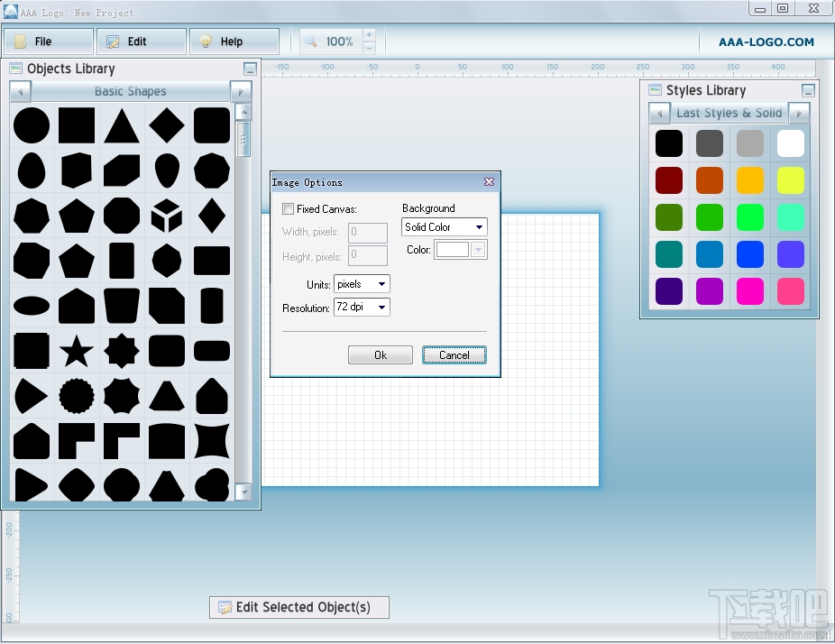Select the flat ellipse shape
835x644 pixels.
click(x=32, y=306)
